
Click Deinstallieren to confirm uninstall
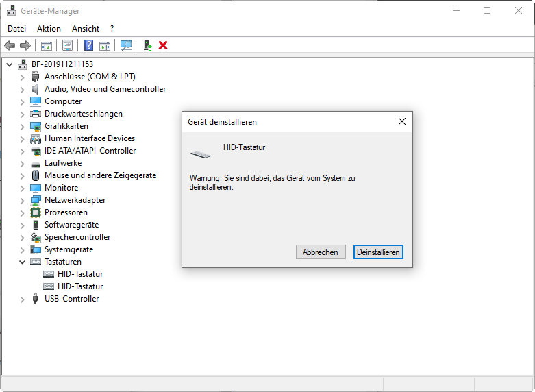tap(378, 252)
